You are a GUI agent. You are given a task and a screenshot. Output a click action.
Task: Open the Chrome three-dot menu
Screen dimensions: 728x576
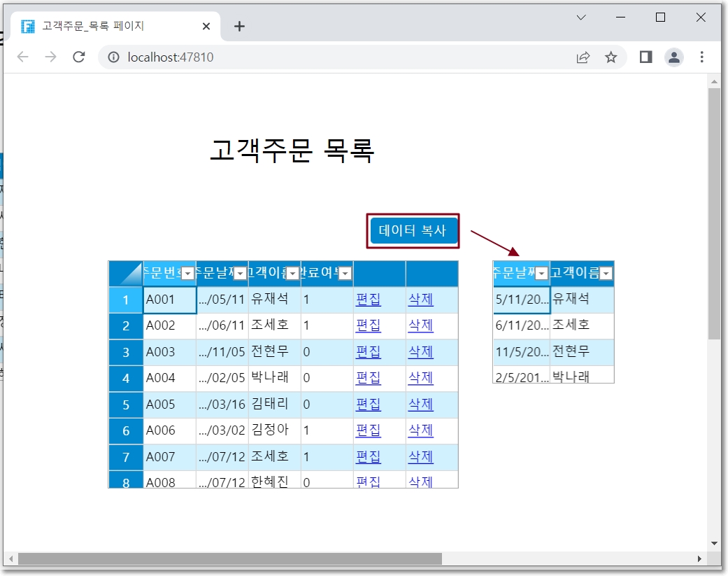pos(701,57)
